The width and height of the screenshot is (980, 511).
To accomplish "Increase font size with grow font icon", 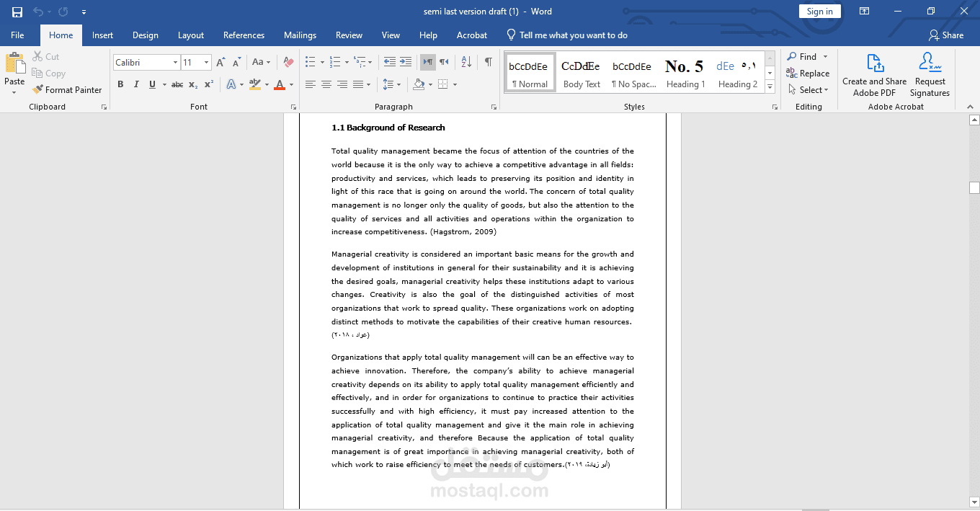I will click(x=221, y=63).
